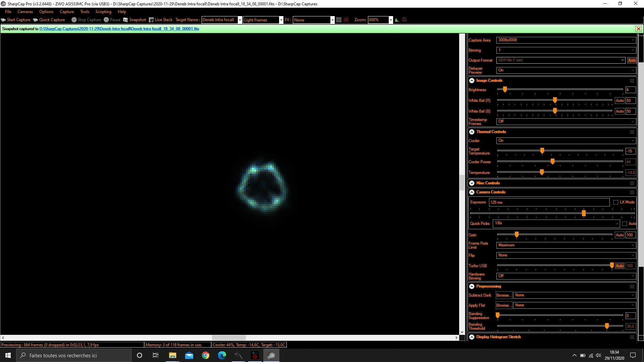Screen dimensions: 644x362
Task: Open the Cameras menu
Action: point(25,12)
